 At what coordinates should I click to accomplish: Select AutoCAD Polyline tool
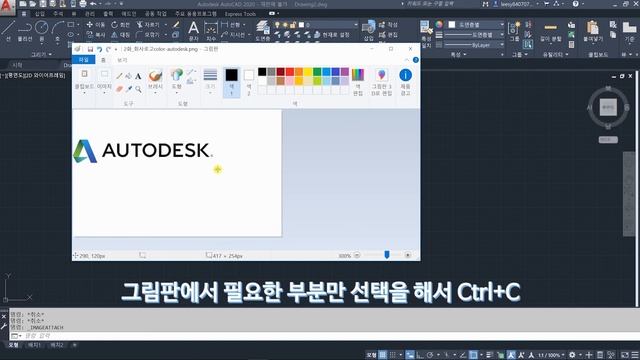coord(25,31)
